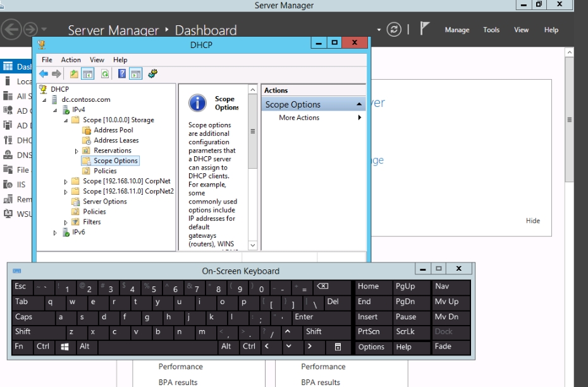Expand the Filters tree node

click(66, 223)
